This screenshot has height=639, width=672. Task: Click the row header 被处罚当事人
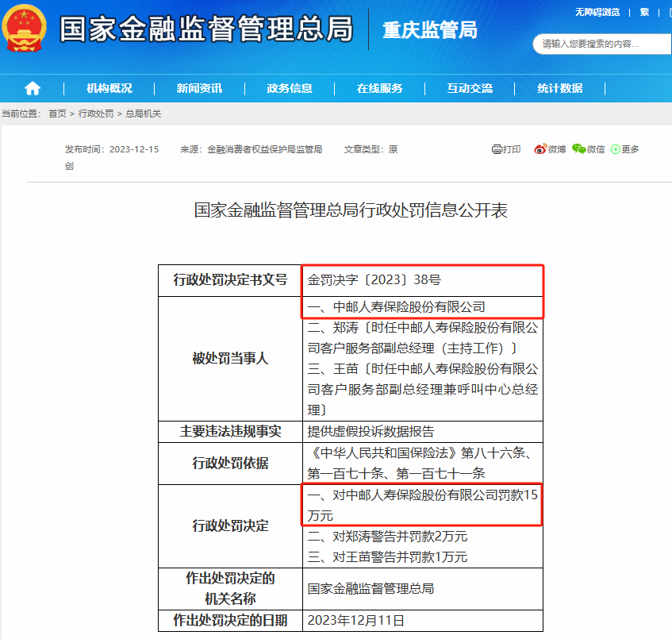point(230,358)
